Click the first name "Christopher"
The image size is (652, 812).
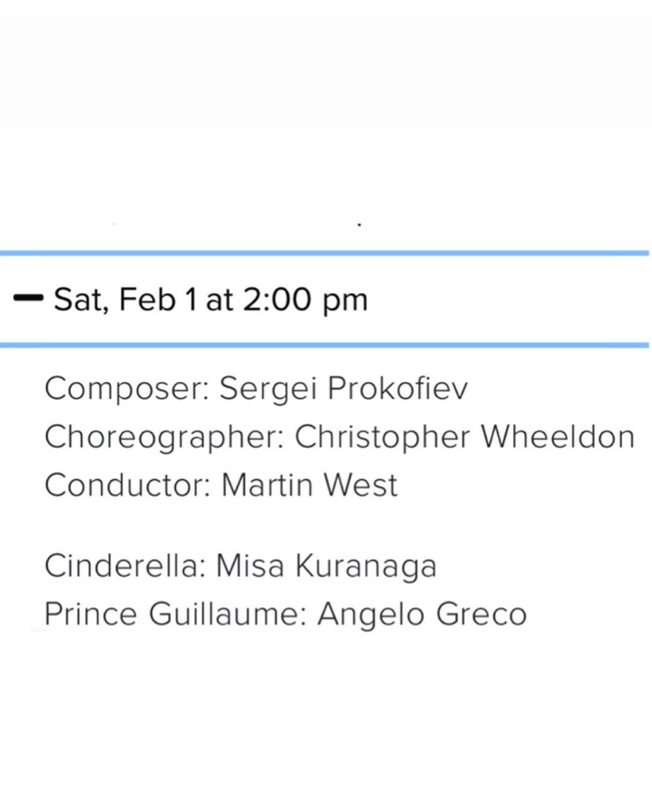pyautogui.click(x=382, y=437)
